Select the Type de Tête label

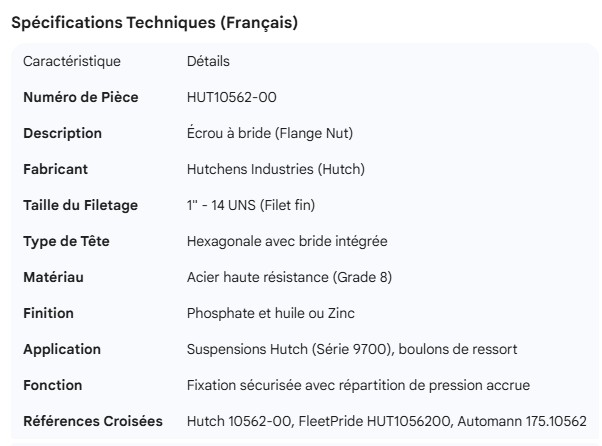(x=65, y=241)
